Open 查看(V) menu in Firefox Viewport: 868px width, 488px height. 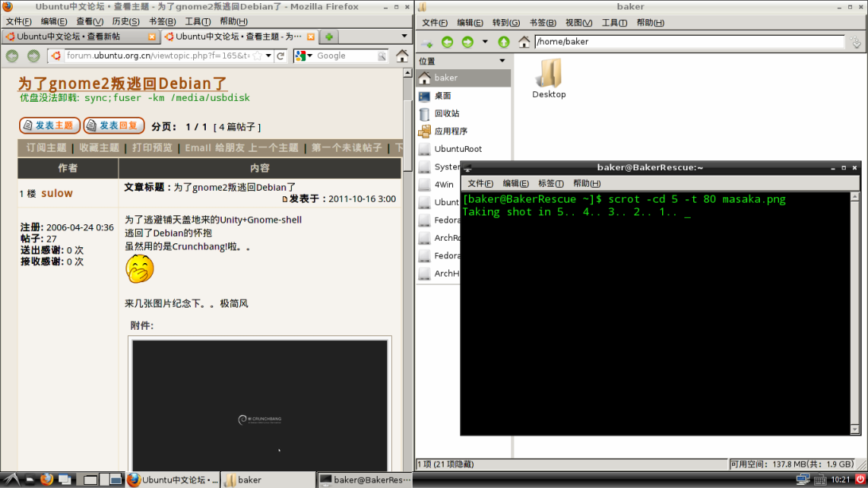(90, 21)
